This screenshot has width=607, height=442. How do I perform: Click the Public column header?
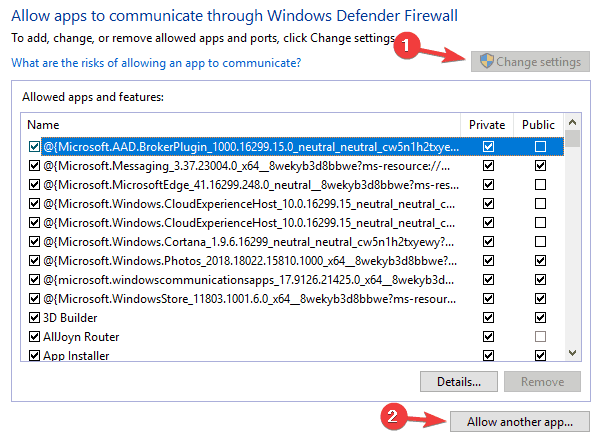click(540, 125)
